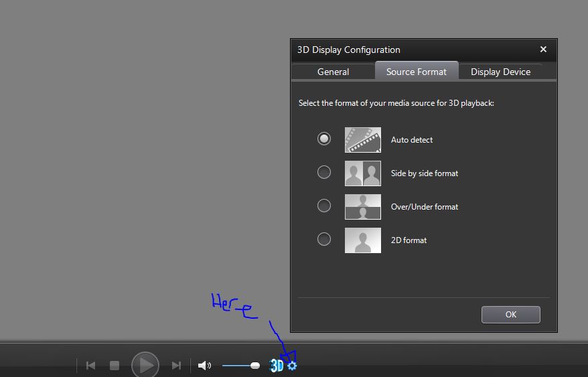Screen dimensions: 588x377
Task: Click the 2D format thumbnail image
Action: coord(362,240)
